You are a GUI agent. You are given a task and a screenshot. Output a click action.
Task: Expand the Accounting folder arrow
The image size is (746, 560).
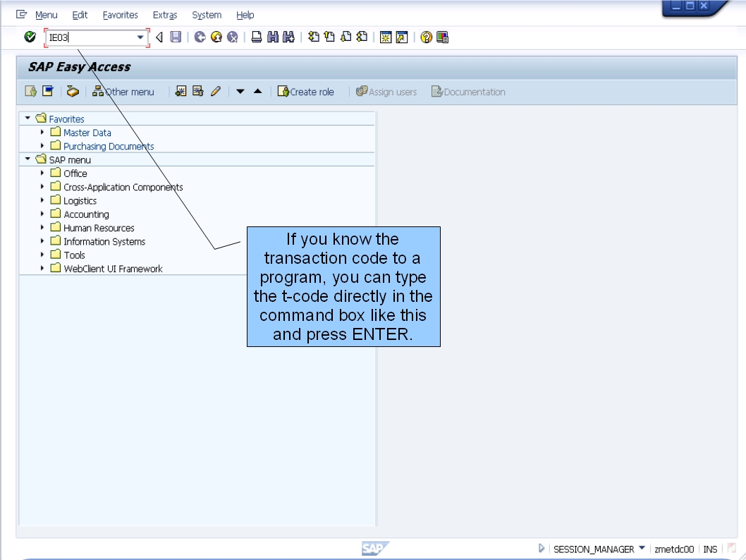click(42, 214)
